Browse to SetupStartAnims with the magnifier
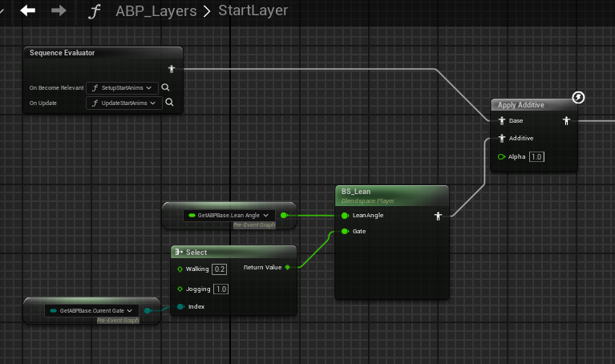 pos(165,87)
